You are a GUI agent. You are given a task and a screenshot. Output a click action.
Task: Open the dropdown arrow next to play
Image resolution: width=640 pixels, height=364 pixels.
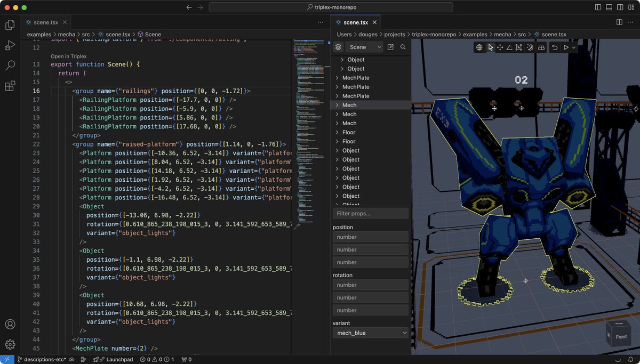click(574, 47)
